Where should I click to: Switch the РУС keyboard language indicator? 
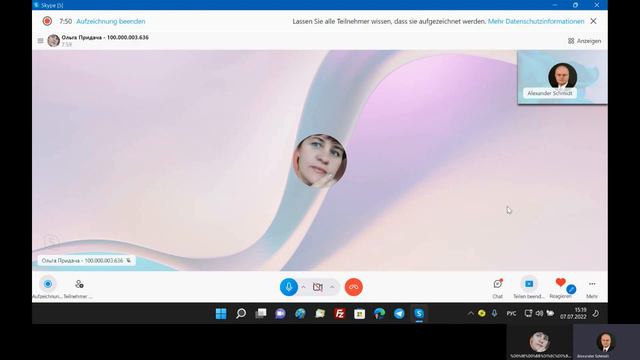click(x=511, y=313)
